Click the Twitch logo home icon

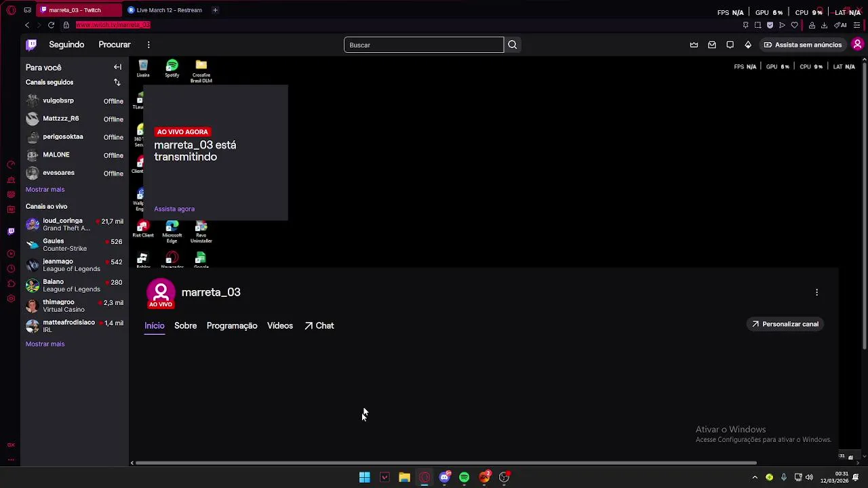click(x=31, y=45)
